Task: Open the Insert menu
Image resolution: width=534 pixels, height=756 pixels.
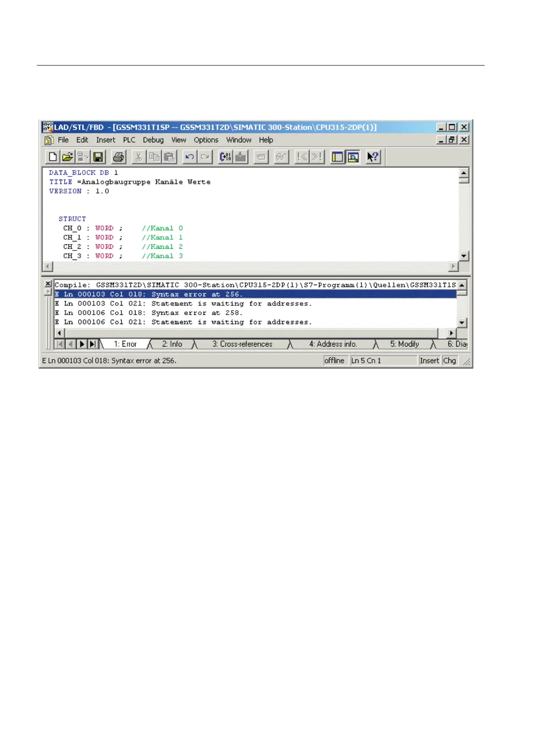Action: (x=105, y=140)
